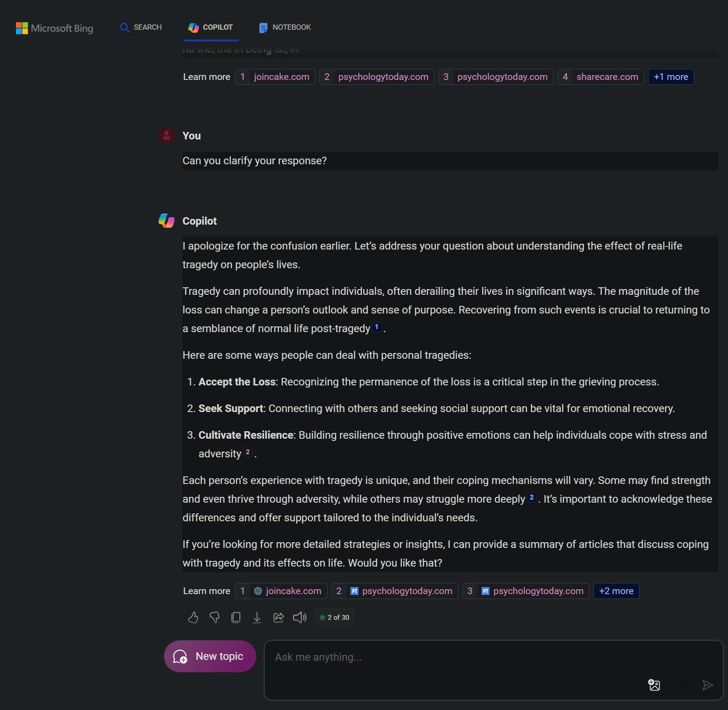The height and width of the screenshot is (710, 728).
Task: Share the Copilot response
Action: 278,617
